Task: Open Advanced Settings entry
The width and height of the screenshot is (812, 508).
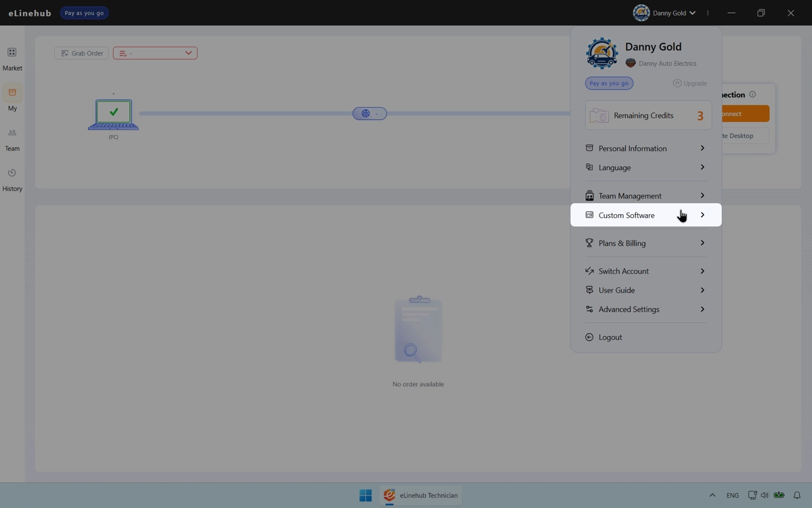Action: 646,309
